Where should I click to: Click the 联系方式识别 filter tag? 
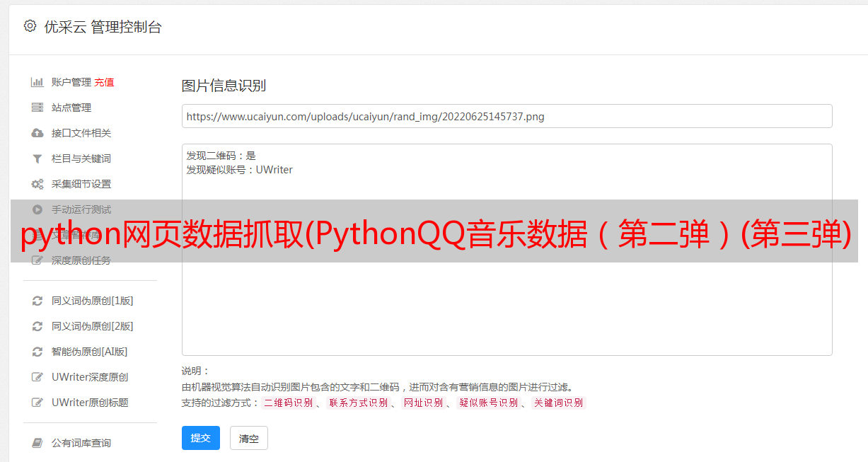click(x=358, y=403)
